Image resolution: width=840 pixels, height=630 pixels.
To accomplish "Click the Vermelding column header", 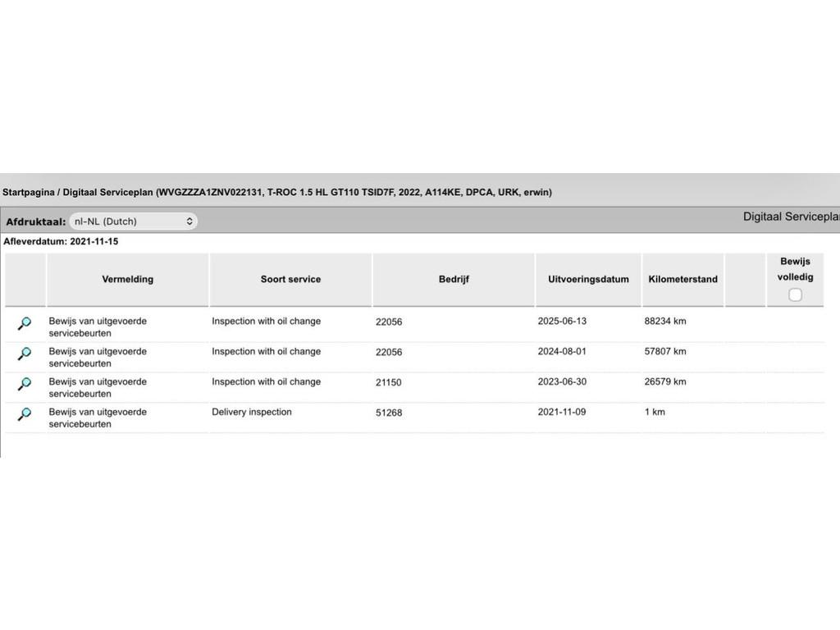I will point(127,280).
